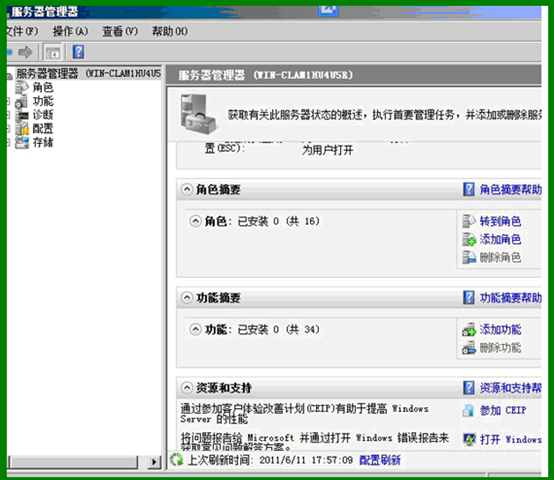Open the 功能摘要帮助 link

[x=511, y=298]
